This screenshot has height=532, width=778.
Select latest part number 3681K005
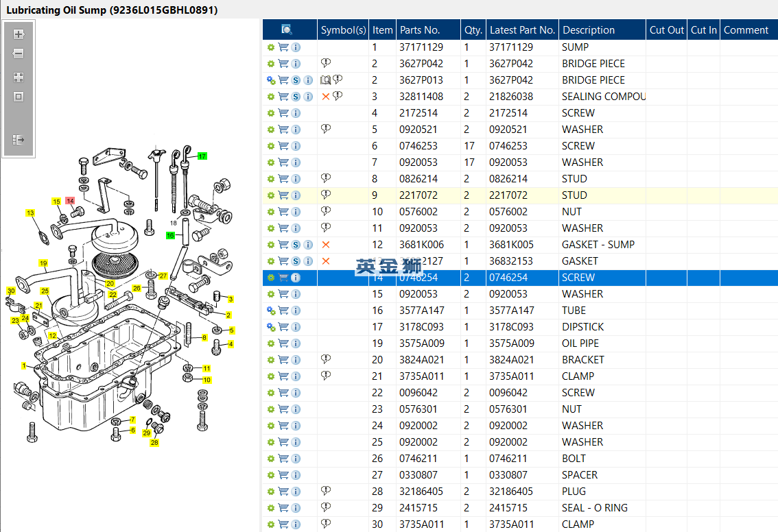point(512,245)
